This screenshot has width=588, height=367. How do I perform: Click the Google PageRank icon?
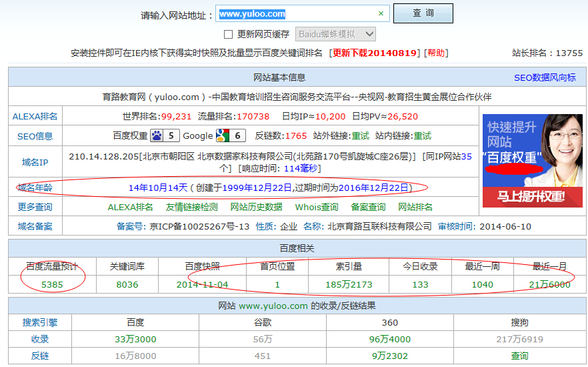[223, 135]
